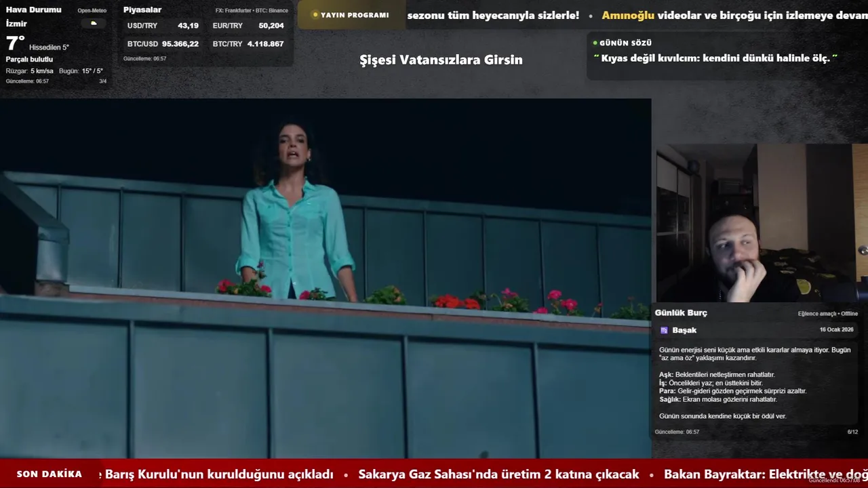This screenshot has width=868, height=488.
Task: Click the partly cloudy weather icon
Action: 94,23
